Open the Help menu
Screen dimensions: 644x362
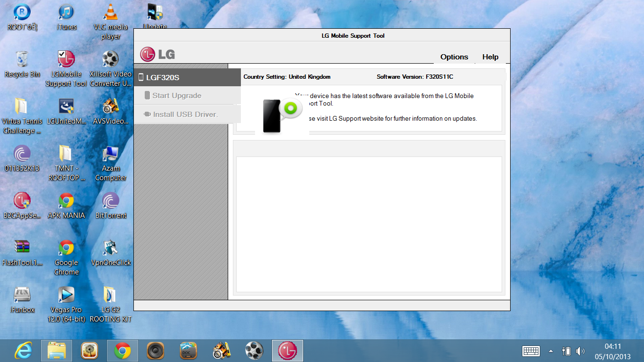[490, 57]
